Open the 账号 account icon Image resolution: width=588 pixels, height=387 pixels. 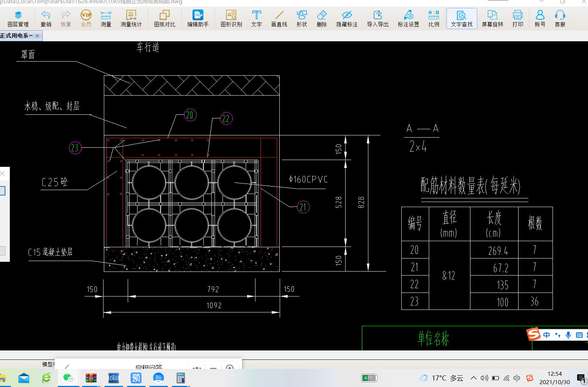click(540, 18)
